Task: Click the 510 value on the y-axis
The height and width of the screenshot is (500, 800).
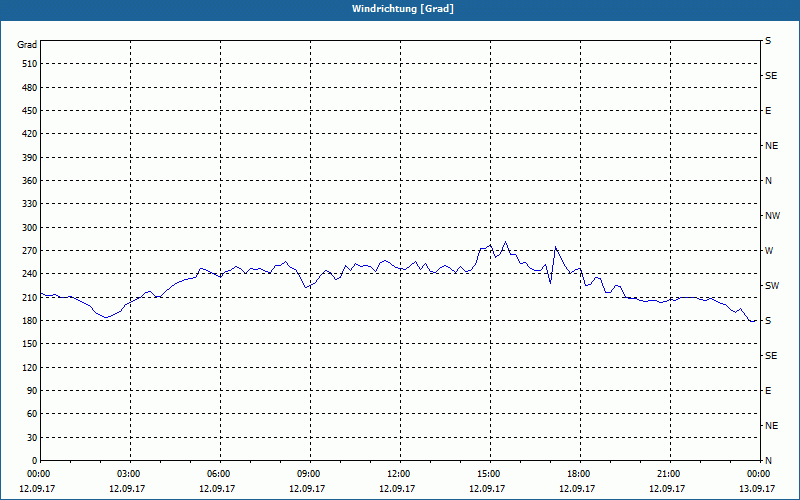Action: (30, 64)
